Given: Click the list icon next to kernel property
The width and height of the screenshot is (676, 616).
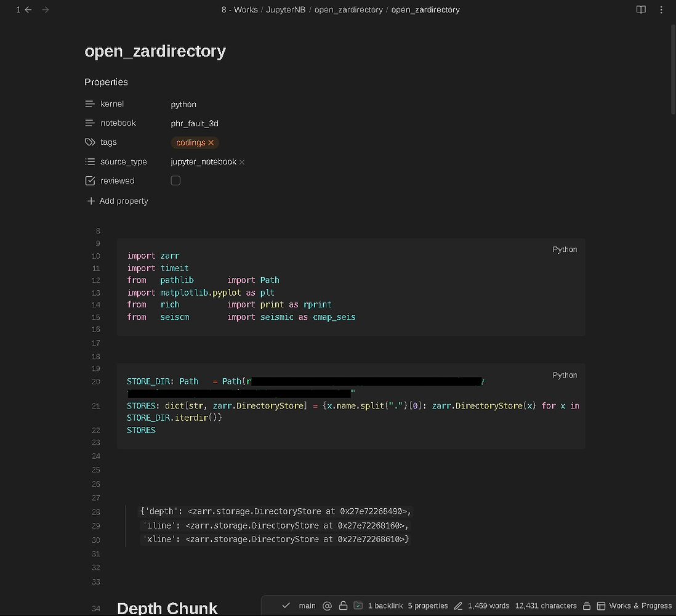Looking at the screenshot, I should point(90,103).
